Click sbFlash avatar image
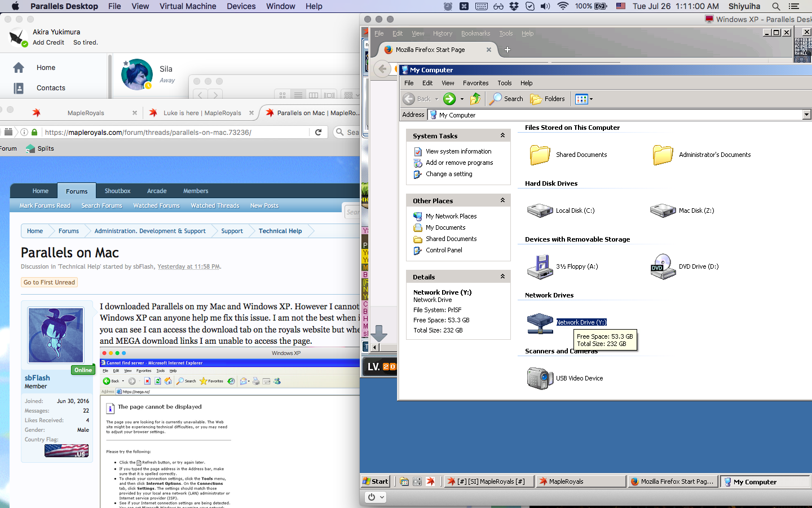 56,335
